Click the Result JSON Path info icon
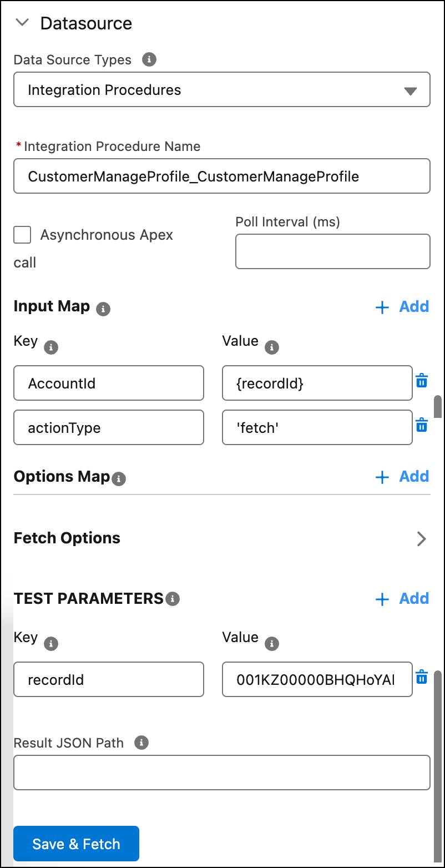Image resolution: width=445 pixels, height=868 pixels. 141,743
